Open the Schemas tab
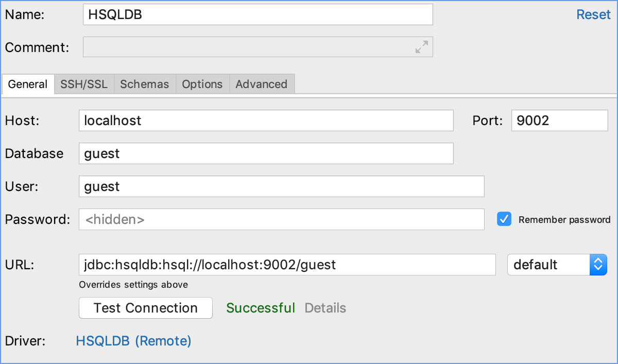This screenshot has width=618, height=364. [145, 84]
